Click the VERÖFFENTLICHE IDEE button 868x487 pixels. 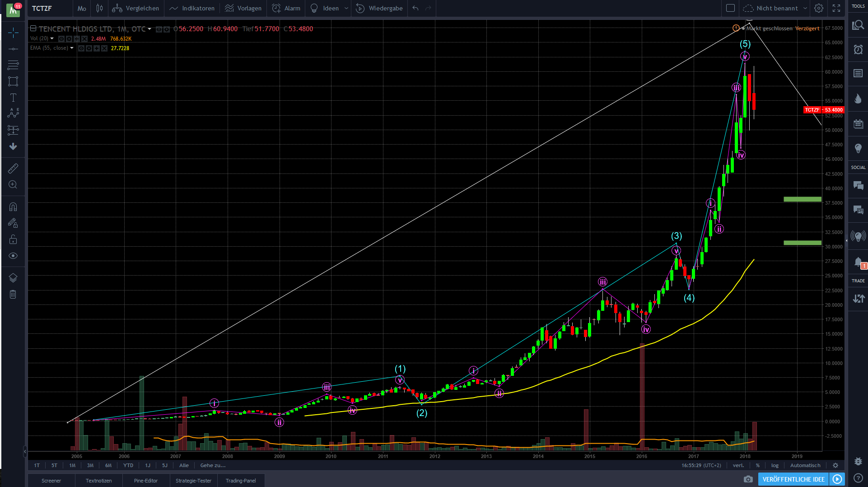coord(793,479)
